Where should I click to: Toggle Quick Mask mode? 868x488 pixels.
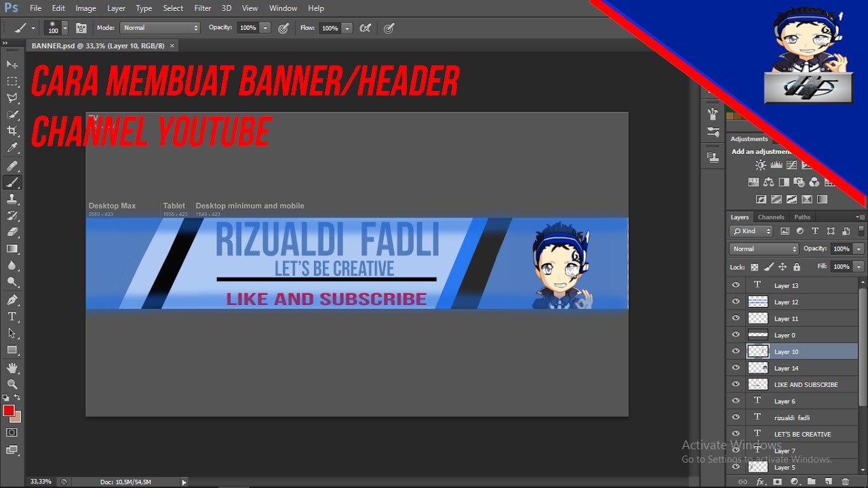[x=12, y=432]
